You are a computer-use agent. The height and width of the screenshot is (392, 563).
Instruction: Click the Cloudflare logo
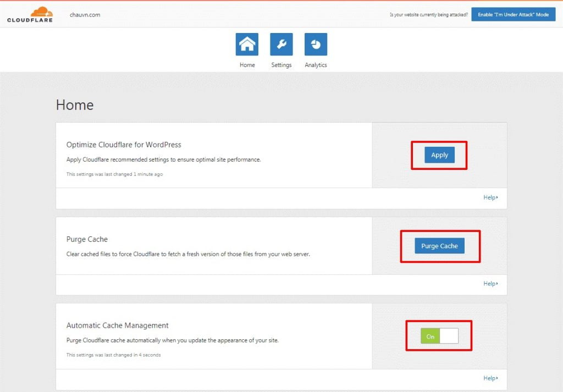tap(30, 14)
